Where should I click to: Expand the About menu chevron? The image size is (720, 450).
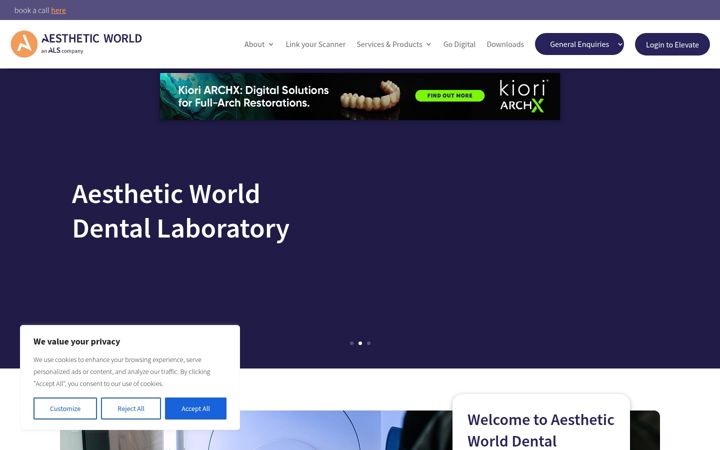[271, 45]
